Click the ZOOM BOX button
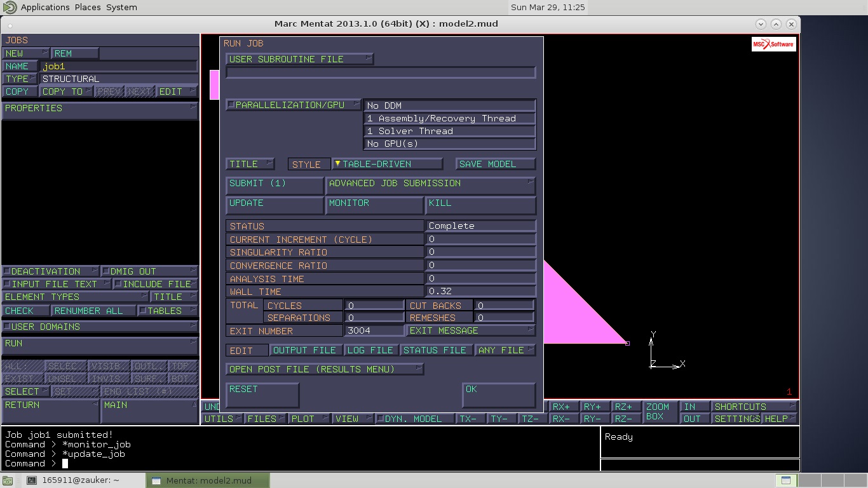868x488 pixels. tap(660, 412)
